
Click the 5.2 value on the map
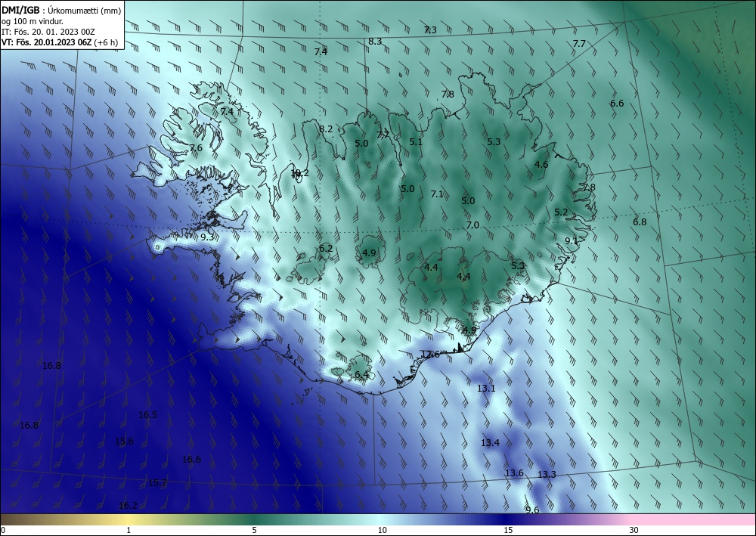[x=561, y=212]
